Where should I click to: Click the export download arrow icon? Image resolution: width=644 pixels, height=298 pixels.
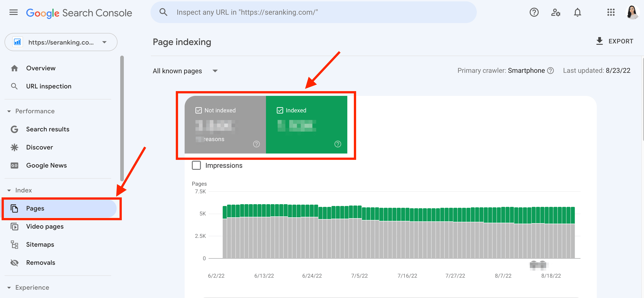599,41
